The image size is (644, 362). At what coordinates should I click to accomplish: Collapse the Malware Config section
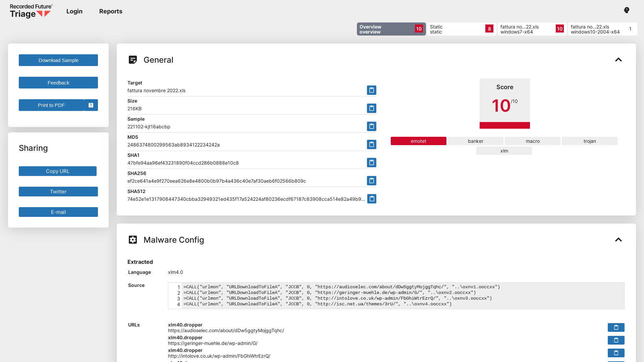coord(619,240)
